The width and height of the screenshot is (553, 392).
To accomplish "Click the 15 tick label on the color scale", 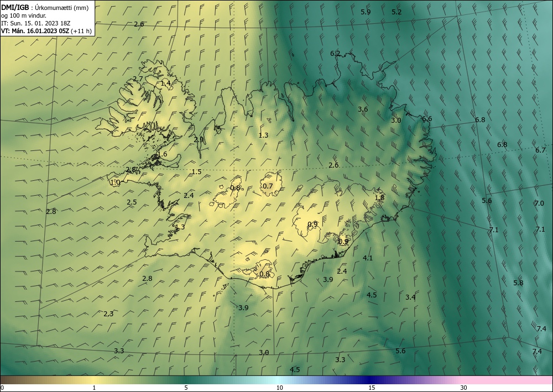I will click(x=372, y=388).
